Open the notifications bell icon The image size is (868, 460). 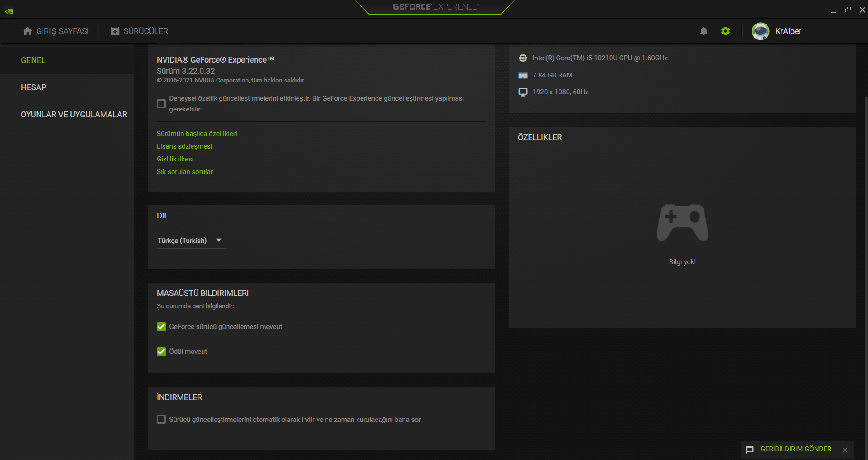tap(704, 31)
